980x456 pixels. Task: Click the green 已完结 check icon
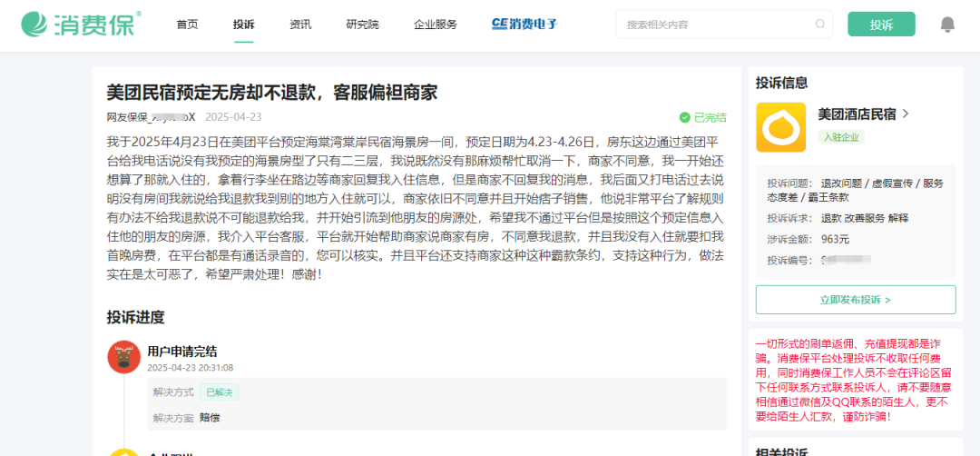tap(684, 117)
